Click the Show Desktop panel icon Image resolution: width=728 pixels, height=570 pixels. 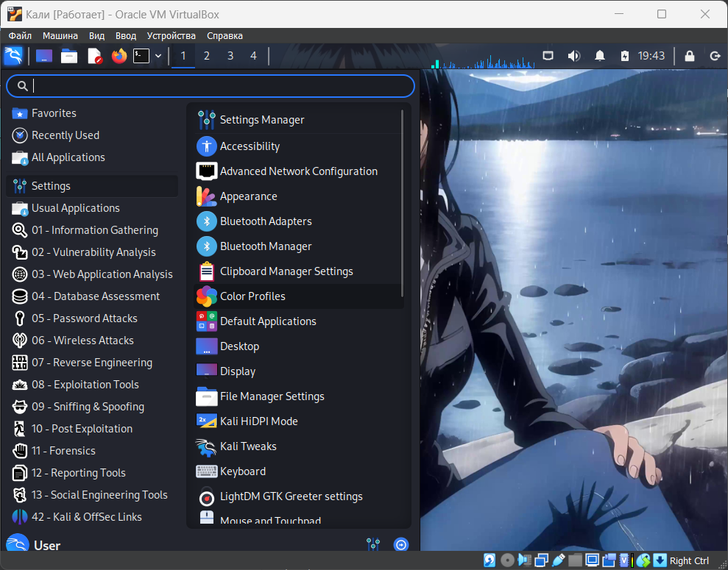coord(44,56)
